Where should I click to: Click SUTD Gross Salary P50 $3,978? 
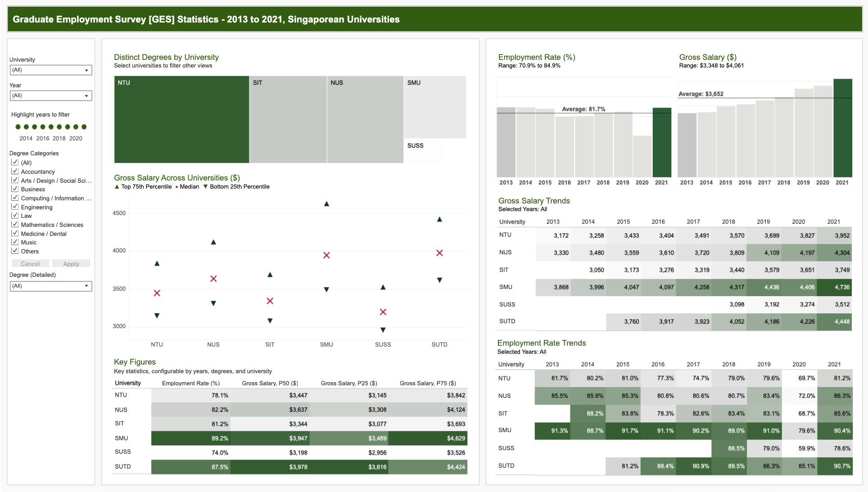[270, 467]
